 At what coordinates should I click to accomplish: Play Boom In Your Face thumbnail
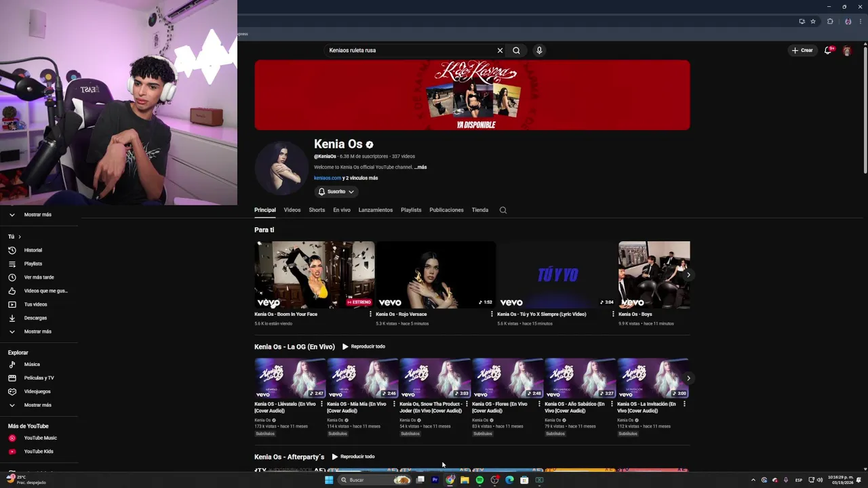315,274
